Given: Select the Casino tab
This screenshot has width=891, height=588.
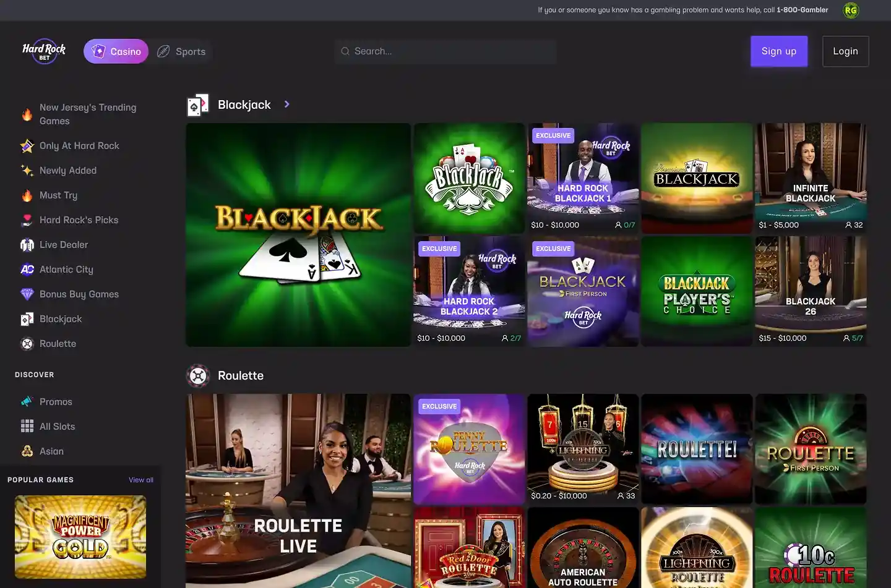Looking at the screenshot, I should (x=116, y=51).
